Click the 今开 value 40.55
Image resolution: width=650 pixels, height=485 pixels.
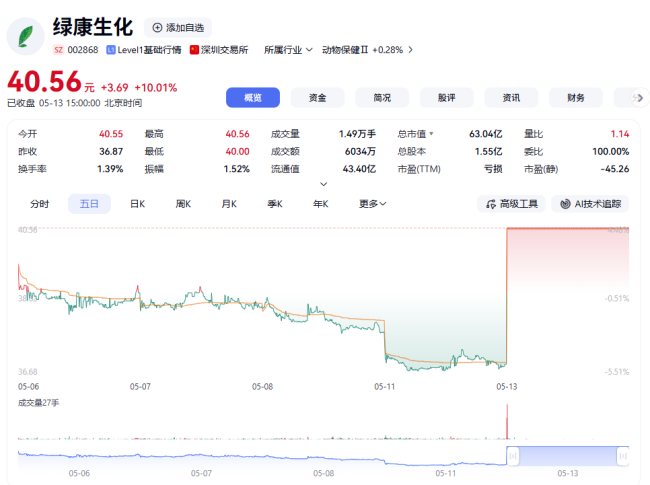(111, 134)
